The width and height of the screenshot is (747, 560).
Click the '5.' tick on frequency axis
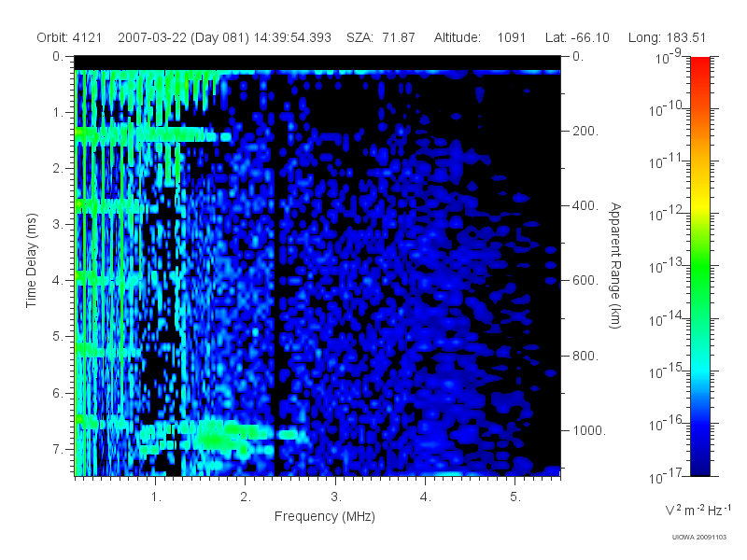[x=515, y=497]
